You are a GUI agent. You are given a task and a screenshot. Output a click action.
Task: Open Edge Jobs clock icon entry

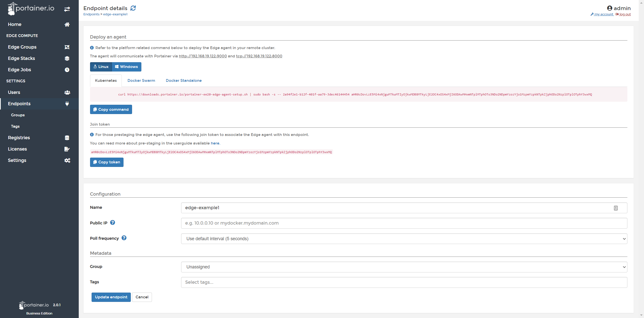67,70
